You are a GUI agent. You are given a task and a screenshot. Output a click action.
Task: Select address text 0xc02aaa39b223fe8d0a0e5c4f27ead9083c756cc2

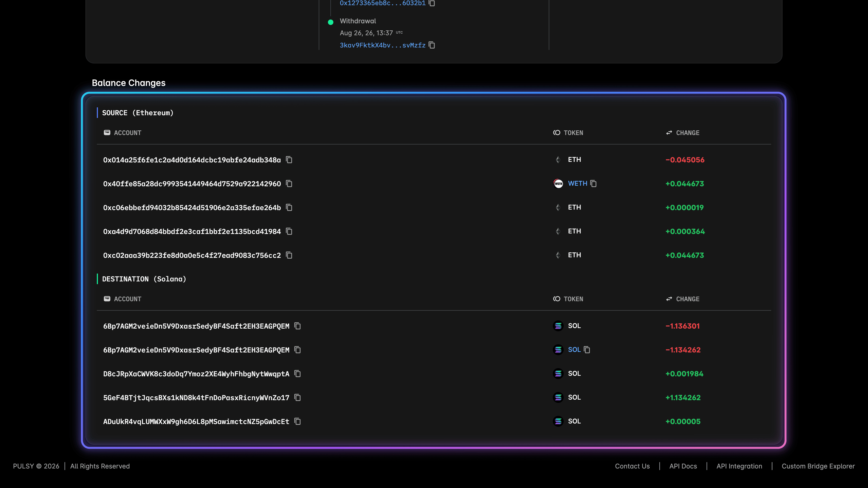click(192, 256)
